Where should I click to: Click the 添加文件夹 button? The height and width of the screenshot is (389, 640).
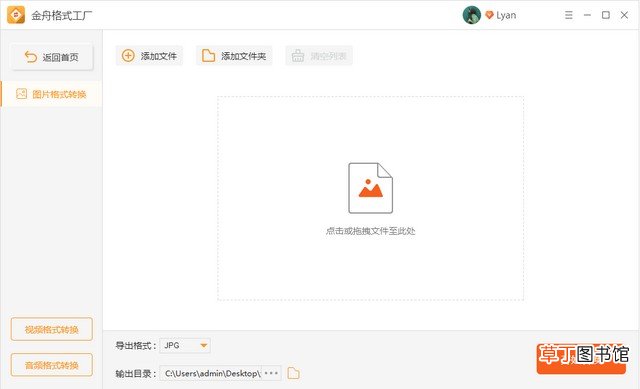click(x=234, y=56)
